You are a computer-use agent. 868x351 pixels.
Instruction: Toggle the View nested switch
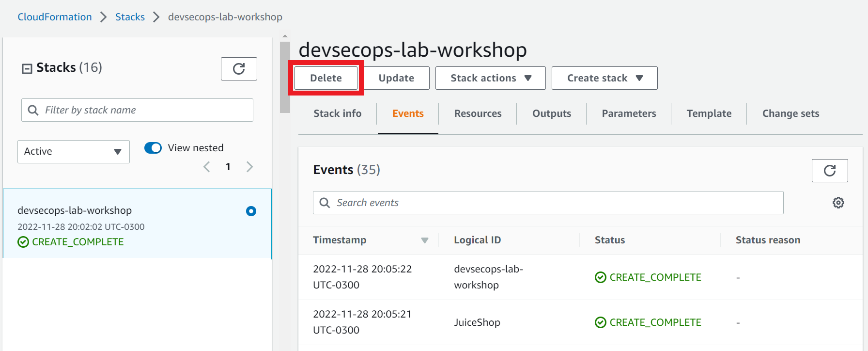pos(153,148)
